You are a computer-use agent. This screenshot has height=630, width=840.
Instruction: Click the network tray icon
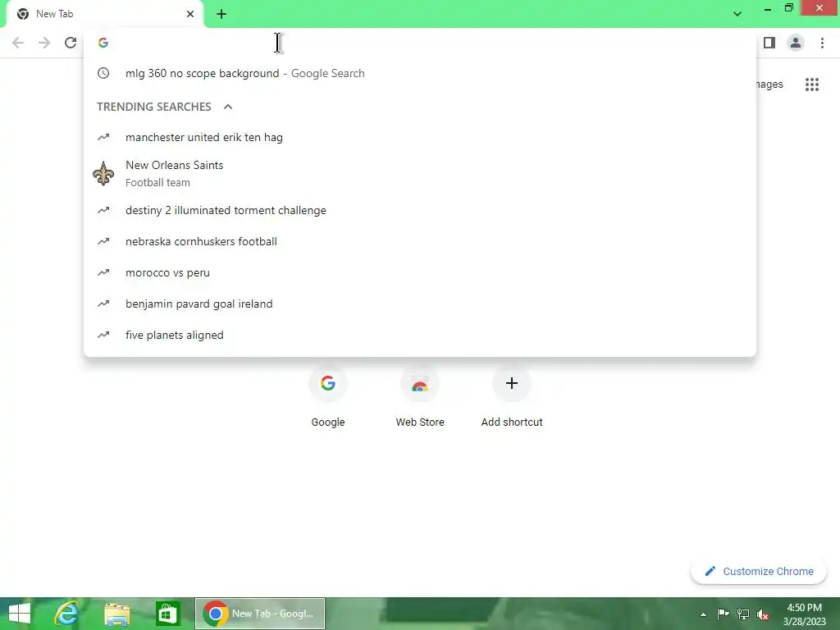click(x=743, y=614)
